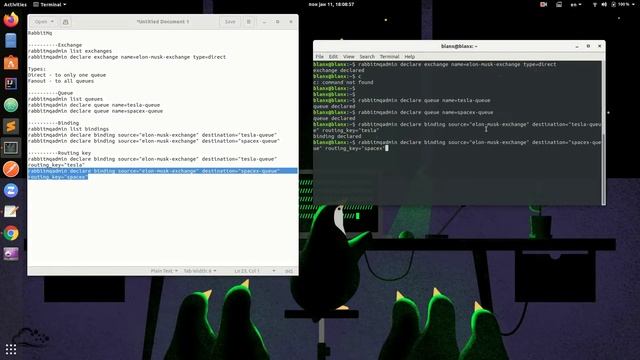640x360 pixels.
Task: Click 'declare queue name=spacex-queue' line in gedit
Action: tap(95, 111)
